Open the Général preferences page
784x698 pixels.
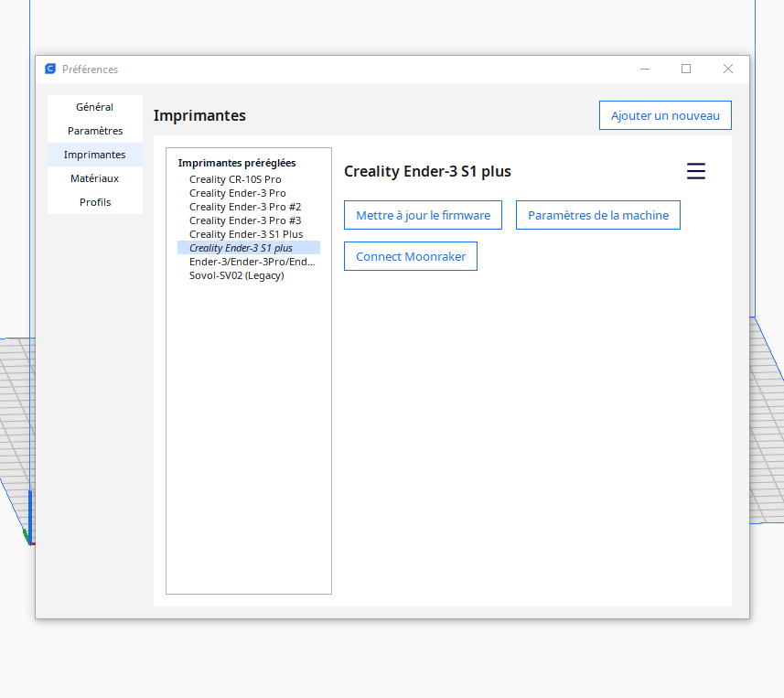coord(95,107)
